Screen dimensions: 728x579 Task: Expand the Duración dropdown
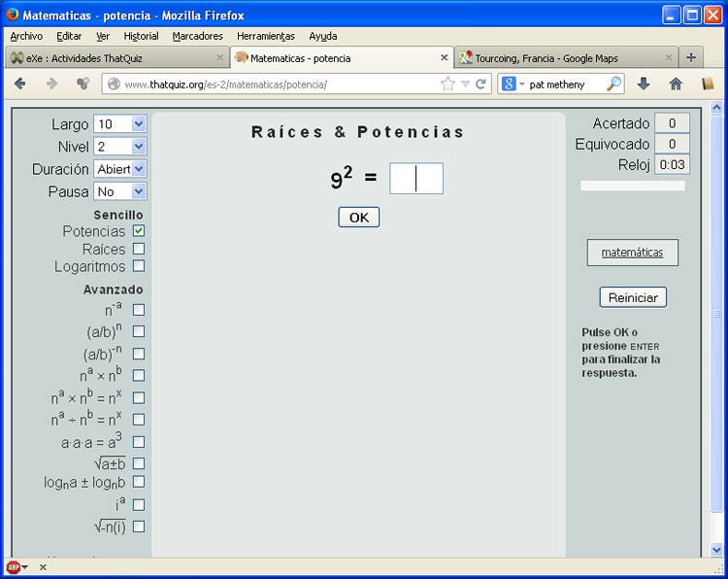click(x=120, y=169)
